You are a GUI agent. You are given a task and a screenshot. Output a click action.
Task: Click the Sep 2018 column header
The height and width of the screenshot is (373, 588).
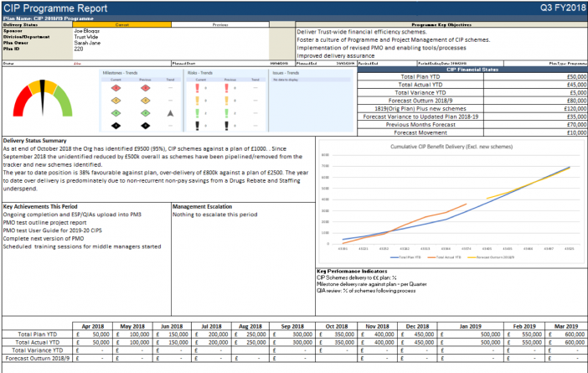tap(292, 326)
